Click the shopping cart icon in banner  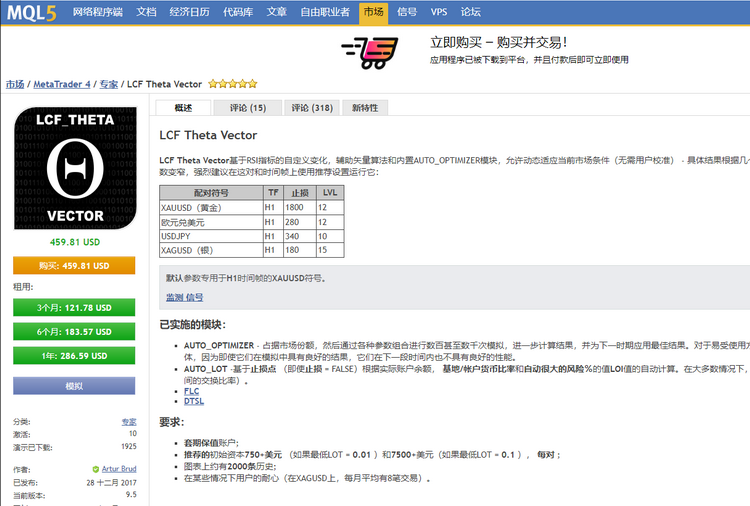pyautogui.click(x=370, y=53)
